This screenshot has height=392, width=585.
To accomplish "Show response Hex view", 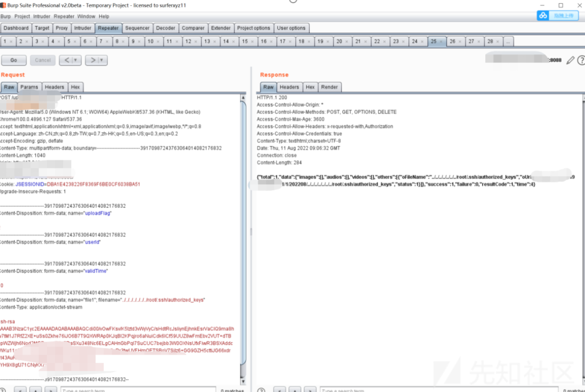I will (310, 87).
